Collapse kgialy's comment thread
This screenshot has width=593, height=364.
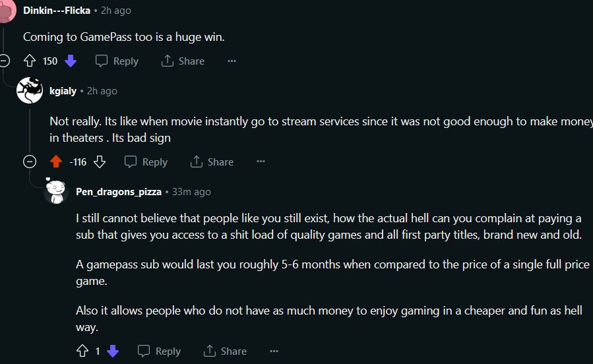pos(29,162)
